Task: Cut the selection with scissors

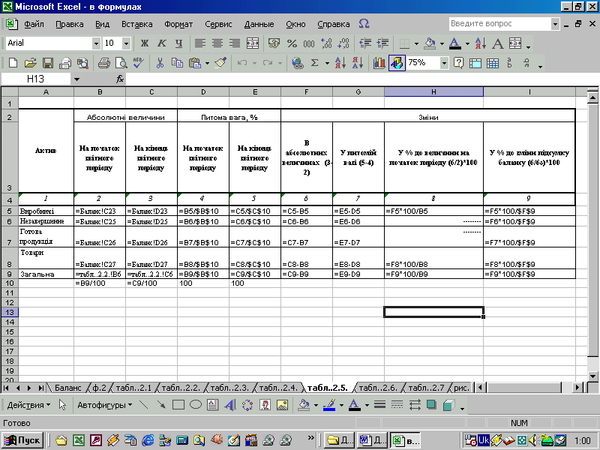Action: tap(160, 63)
